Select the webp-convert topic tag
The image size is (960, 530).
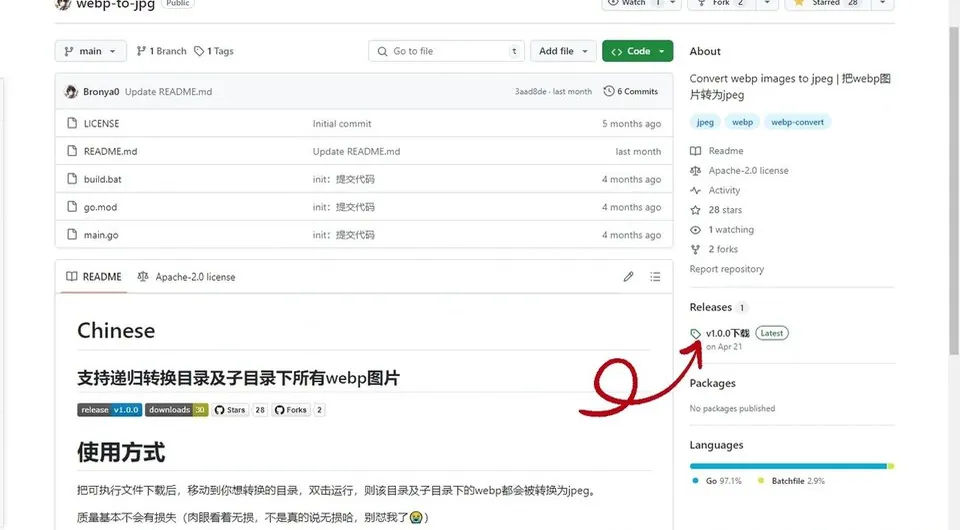pos(797,122)
